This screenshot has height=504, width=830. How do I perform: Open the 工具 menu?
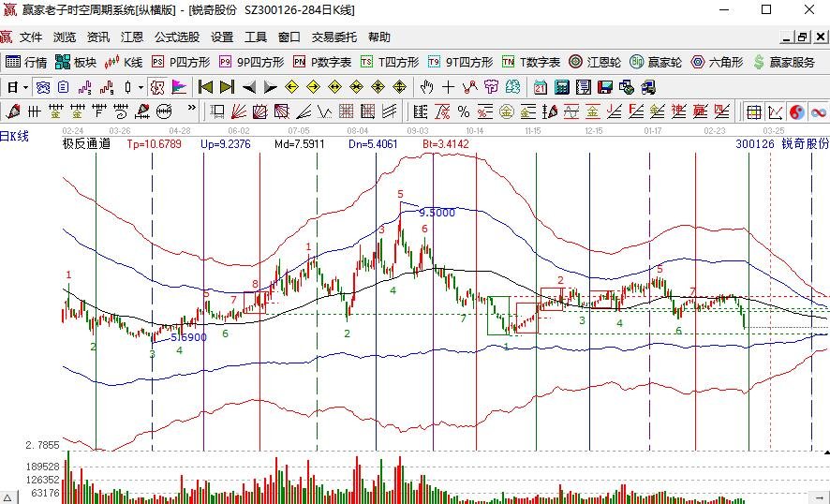pyautogui.click(x=256, y=37)
